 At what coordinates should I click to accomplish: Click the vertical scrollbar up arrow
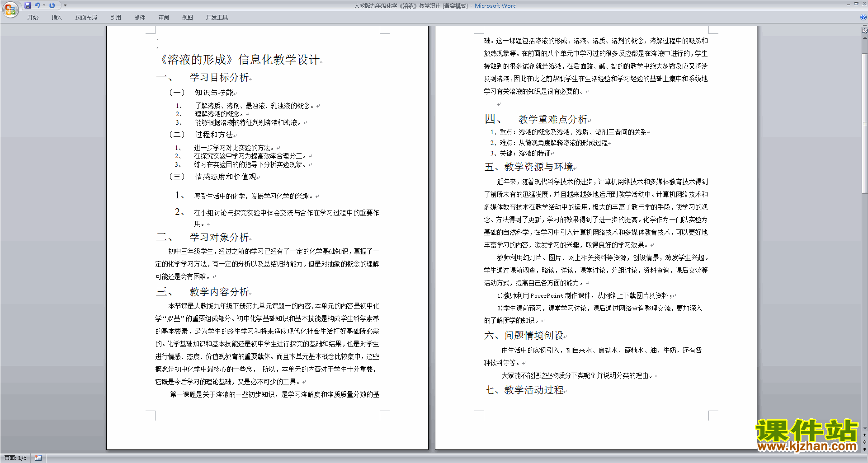coord(865,38)
